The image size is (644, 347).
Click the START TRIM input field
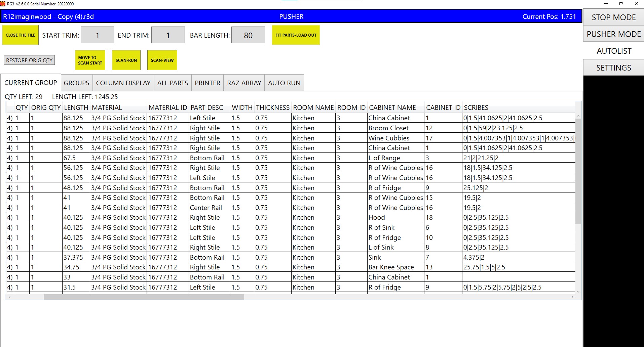pos(98,35)
